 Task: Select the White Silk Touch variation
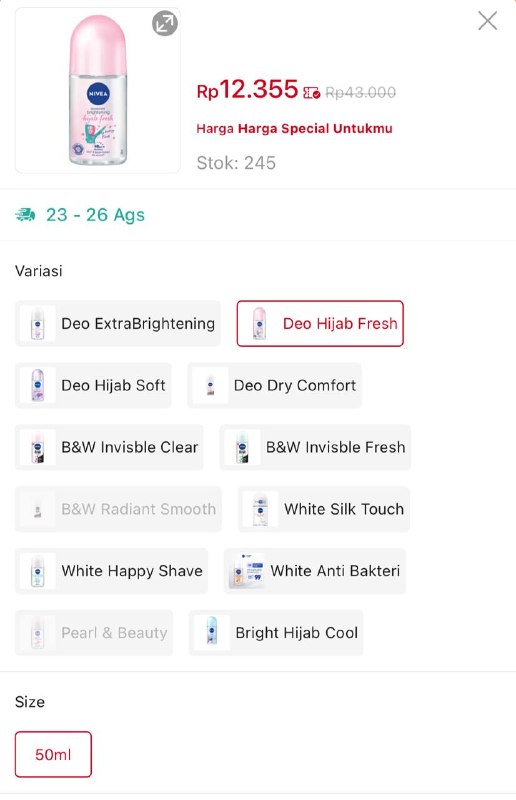(324, 509)
